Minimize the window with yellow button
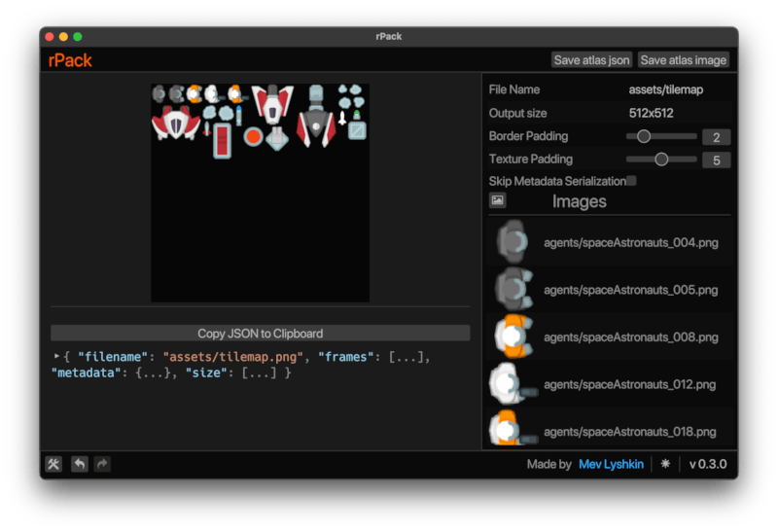This screenshot has width=778, height=532. coord(63,36)
